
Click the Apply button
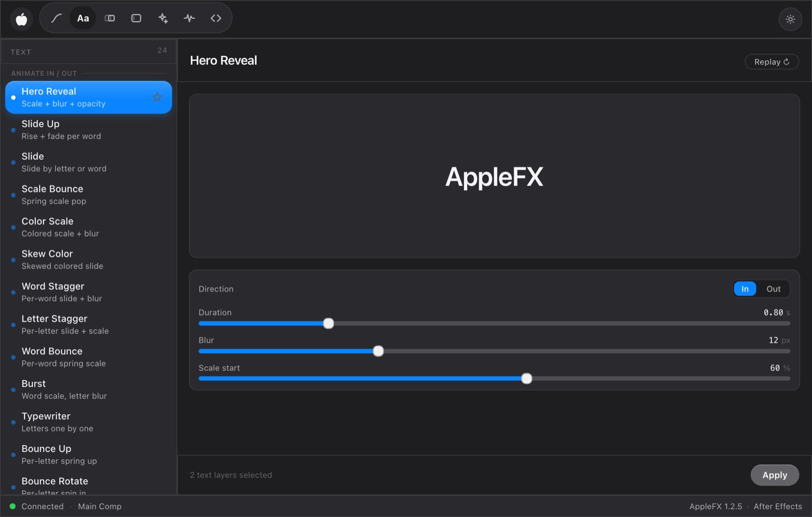[774, 475]
